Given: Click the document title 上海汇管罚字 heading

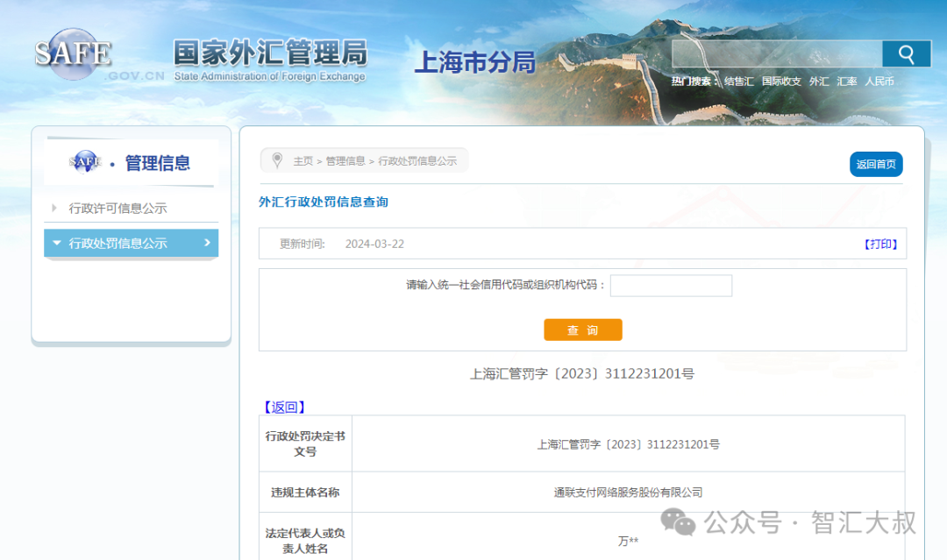Looking at the screenshot, I should [x=582, y=374].
